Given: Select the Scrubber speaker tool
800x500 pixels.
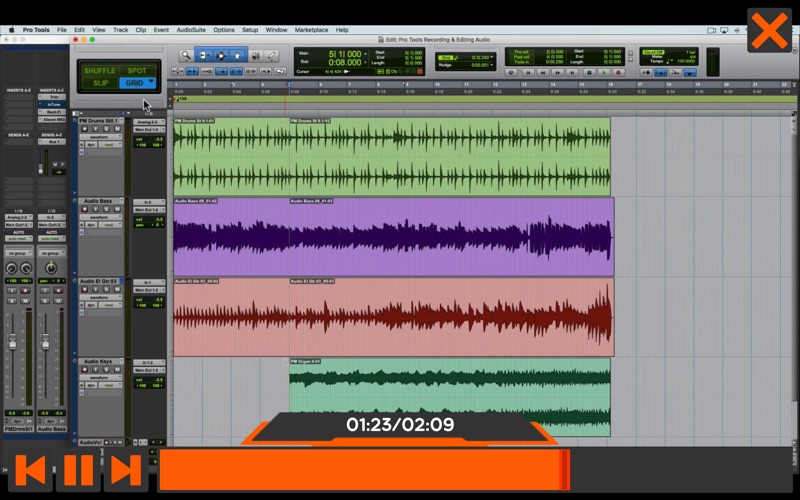Looking at the screenshot, I should coord(256,56).
